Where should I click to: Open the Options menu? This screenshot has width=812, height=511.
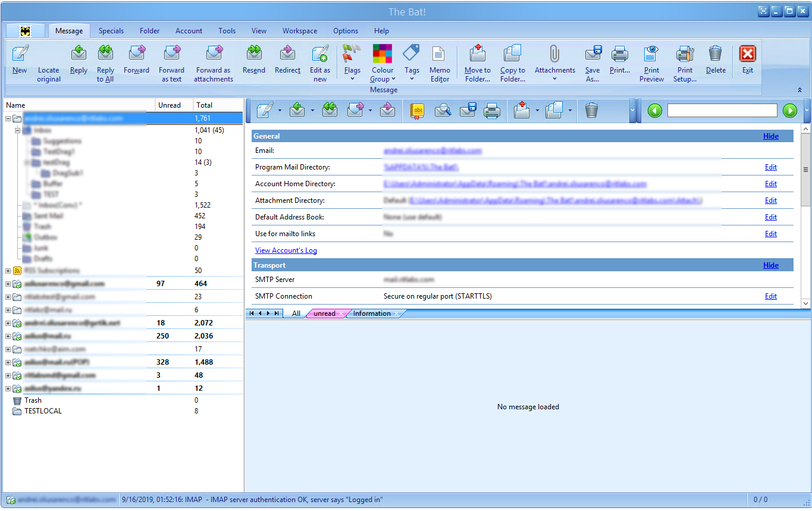pos(346,31)
